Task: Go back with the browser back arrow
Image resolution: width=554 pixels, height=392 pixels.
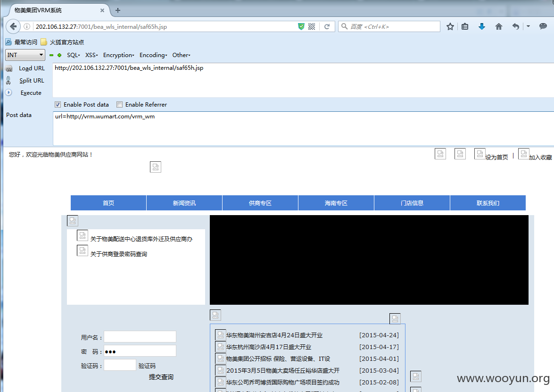Action: (13, 26)
